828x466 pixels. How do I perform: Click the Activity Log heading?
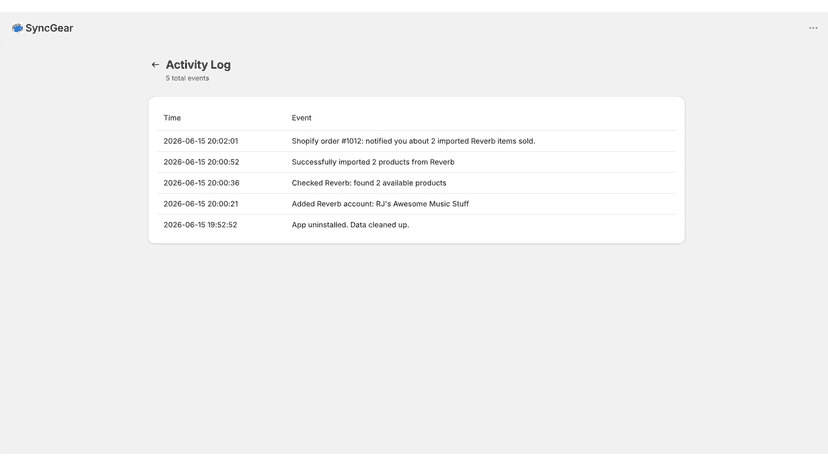198,64
